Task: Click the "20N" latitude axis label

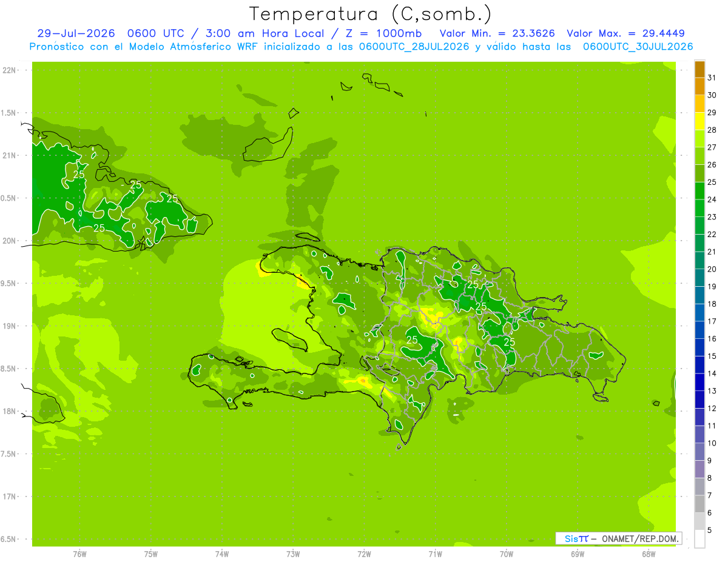Action: 9,241
